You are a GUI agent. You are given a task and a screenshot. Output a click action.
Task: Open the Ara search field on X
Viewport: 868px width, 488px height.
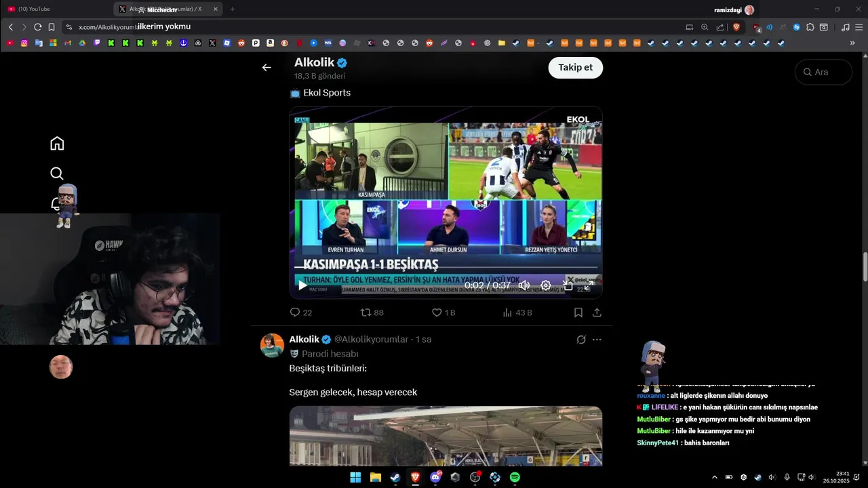tap(823, 72)
